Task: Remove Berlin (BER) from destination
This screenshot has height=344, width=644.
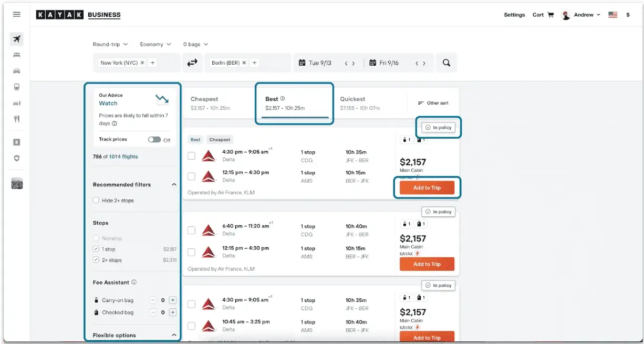Action: pyautogui.click(x=244, y=63)
